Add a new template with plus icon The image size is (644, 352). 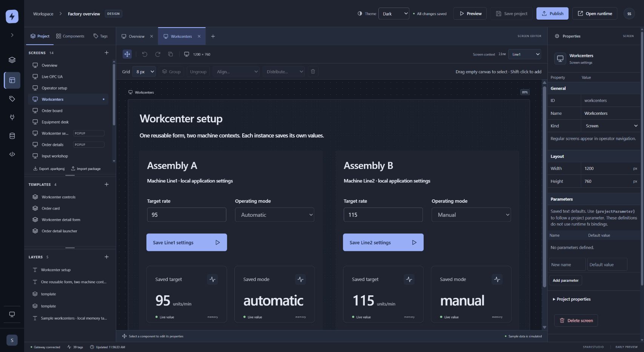[106, 184]
